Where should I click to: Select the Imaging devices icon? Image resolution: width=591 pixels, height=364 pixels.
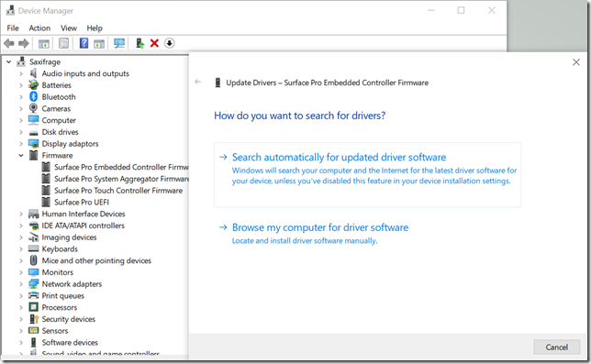point(34,237)
